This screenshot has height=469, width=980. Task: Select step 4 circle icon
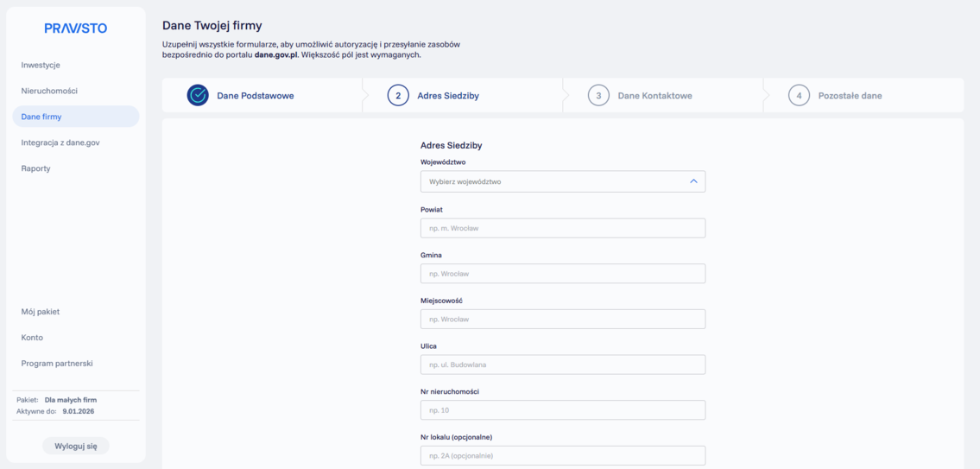click(799, 95)
